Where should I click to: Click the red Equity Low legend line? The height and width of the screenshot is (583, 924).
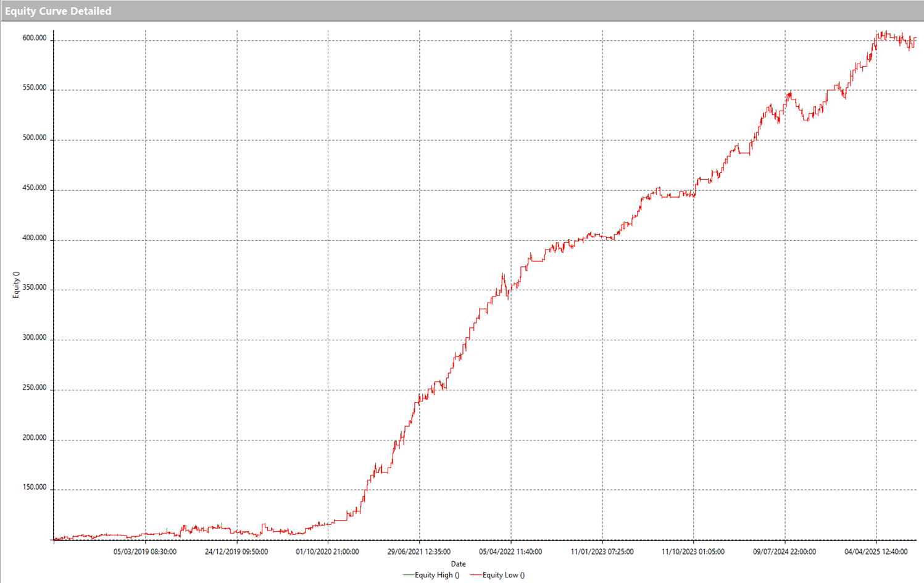[475, 575]
